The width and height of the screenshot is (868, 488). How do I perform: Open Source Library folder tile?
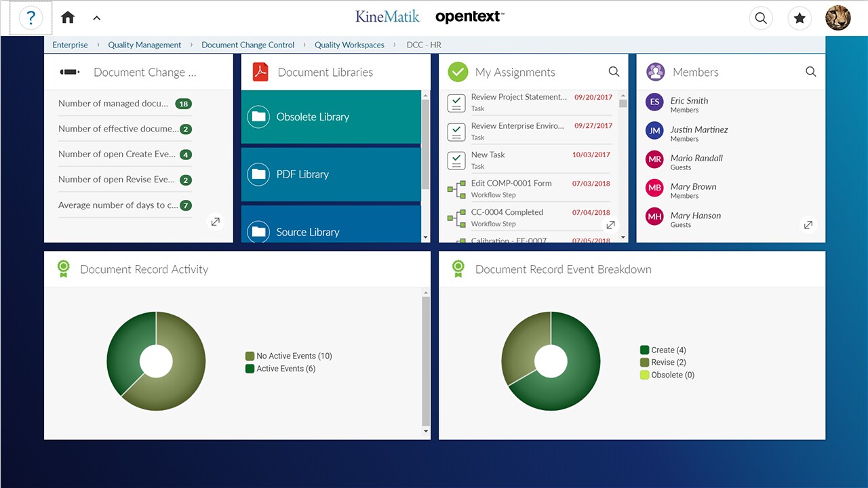click(331, 224)
